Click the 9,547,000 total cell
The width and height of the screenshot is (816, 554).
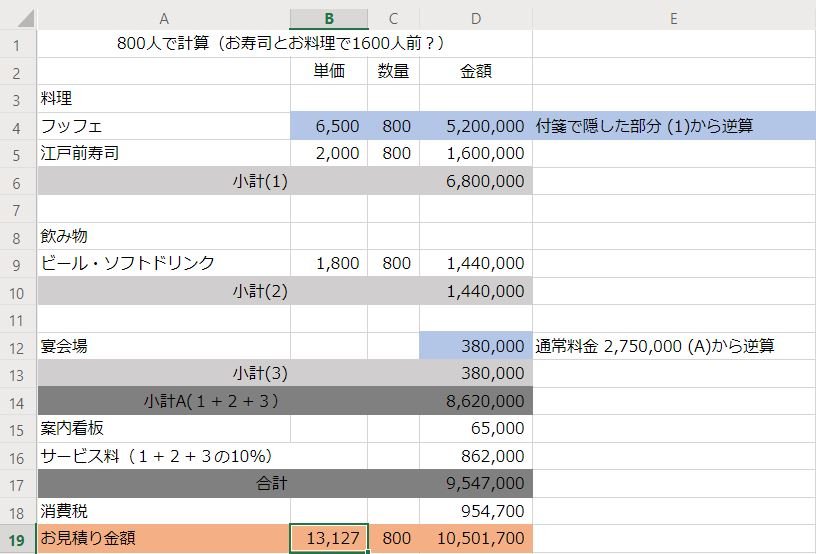(476, 483)
